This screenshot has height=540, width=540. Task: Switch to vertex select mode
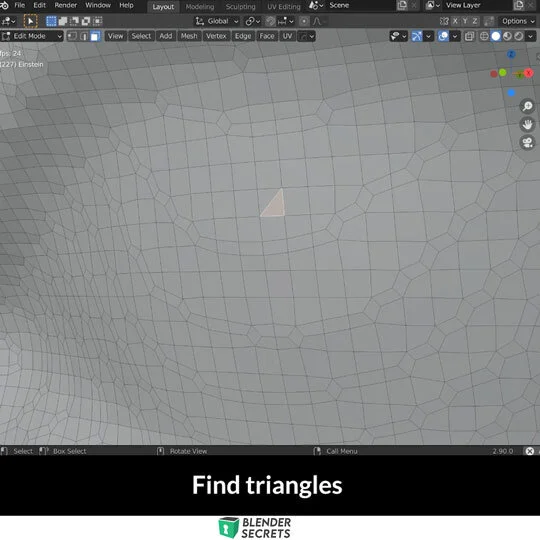click(72, 36)
